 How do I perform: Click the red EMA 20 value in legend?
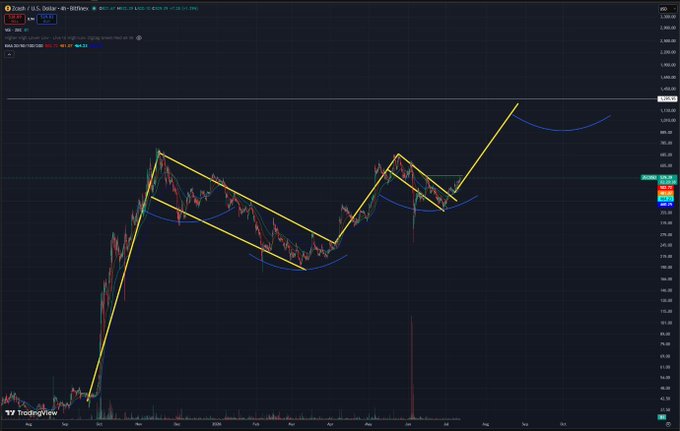[51, 46]
